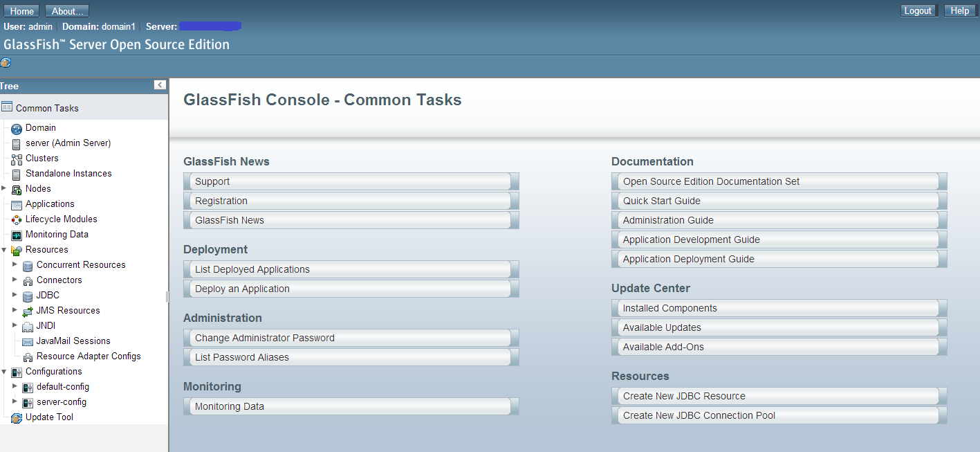The image size is (980, 452).
Task: Expand the JMS Resources node
Action: (15, 309)
